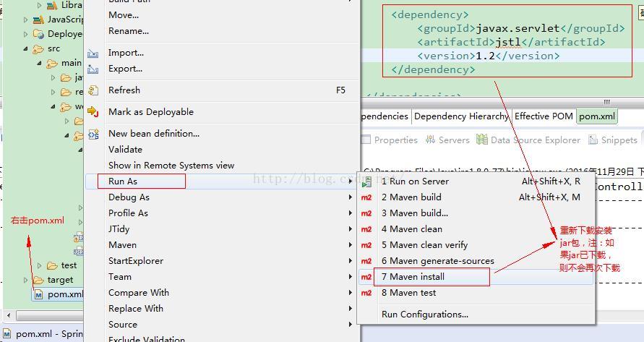Screen dimensions: 644x342
Task: Click the Data Source Explorer icon
Action: [x=482, y=140]
